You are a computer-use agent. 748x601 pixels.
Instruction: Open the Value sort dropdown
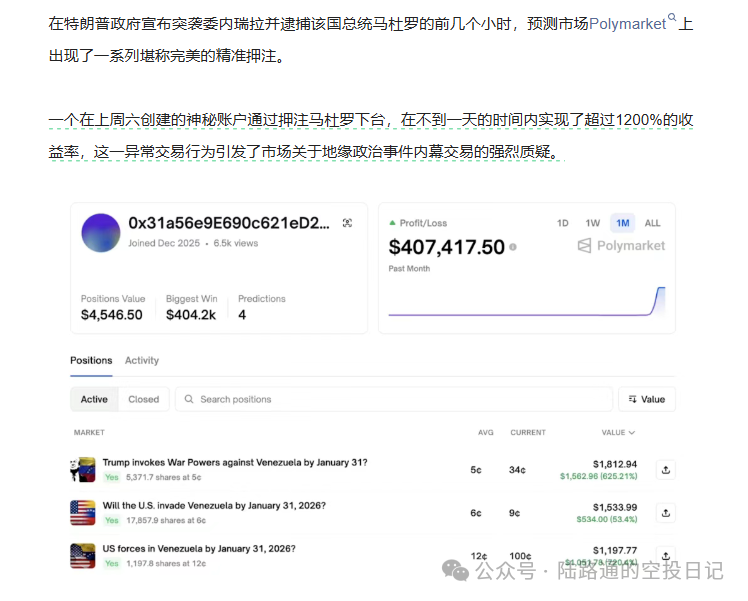point(647,399)
